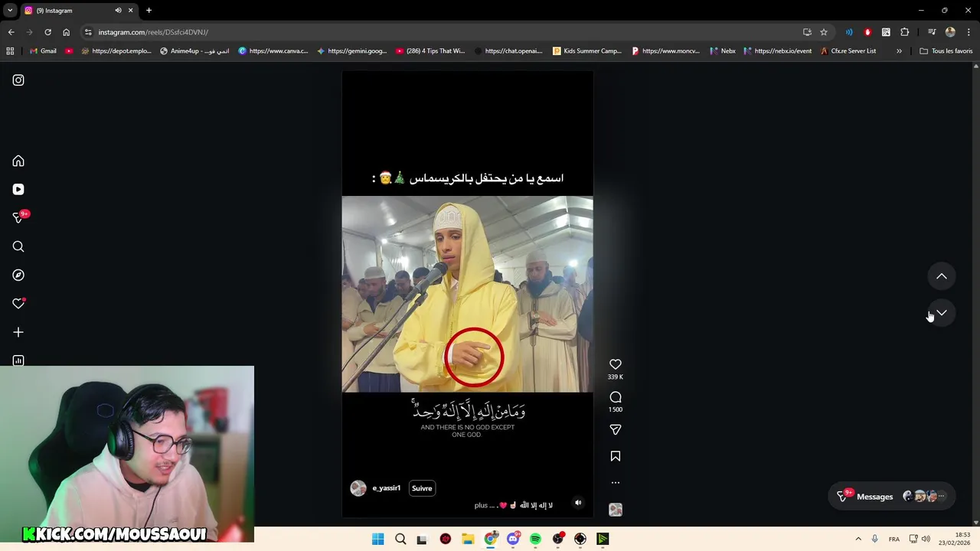Screen dimensions: 980x551
Task: Open Windows Start menu
Action: (x=377, y=540)
